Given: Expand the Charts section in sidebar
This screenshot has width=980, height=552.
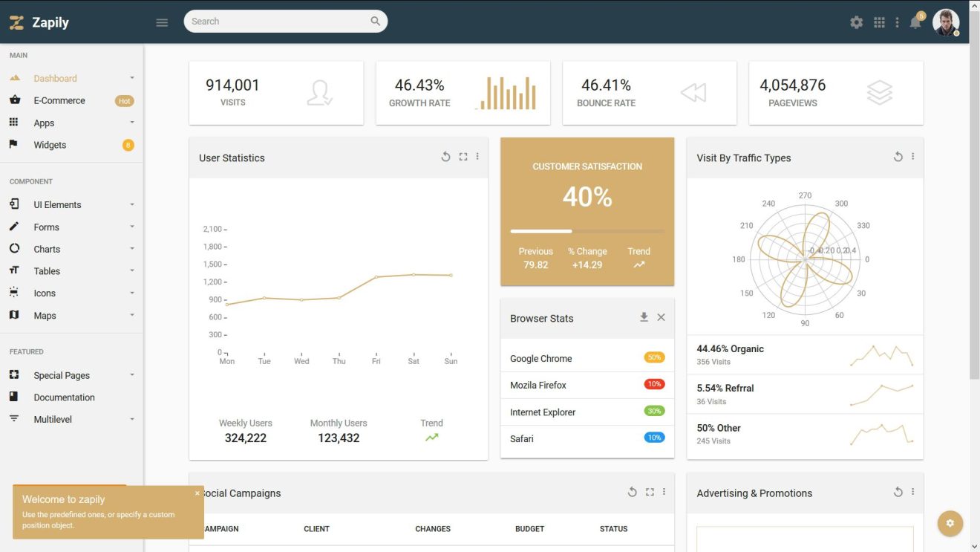Looking at the screenshot, I should coord(47,249).
